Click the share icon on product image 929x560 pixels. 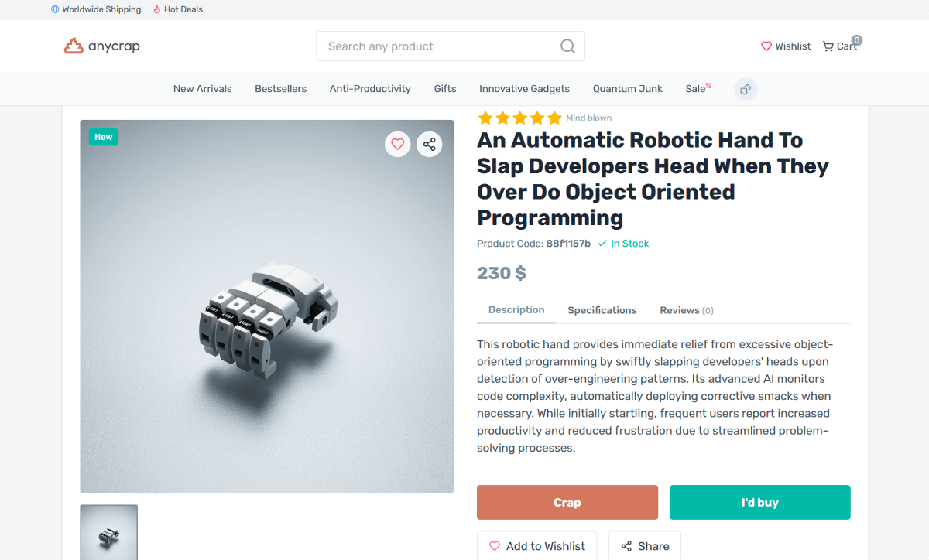[x=430, y=144]
